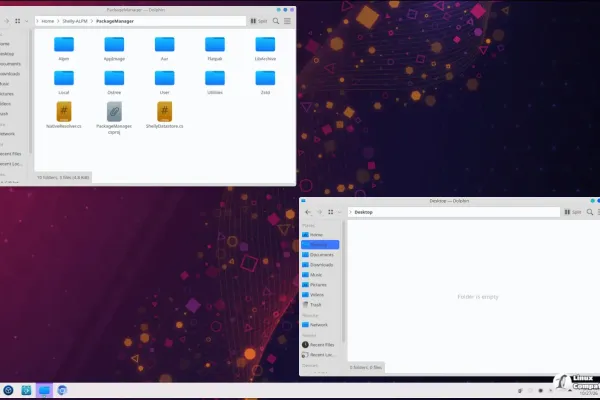Click search icon in Desktop window
The width and height of the screenshot is (600, 400).
[590, 212]
